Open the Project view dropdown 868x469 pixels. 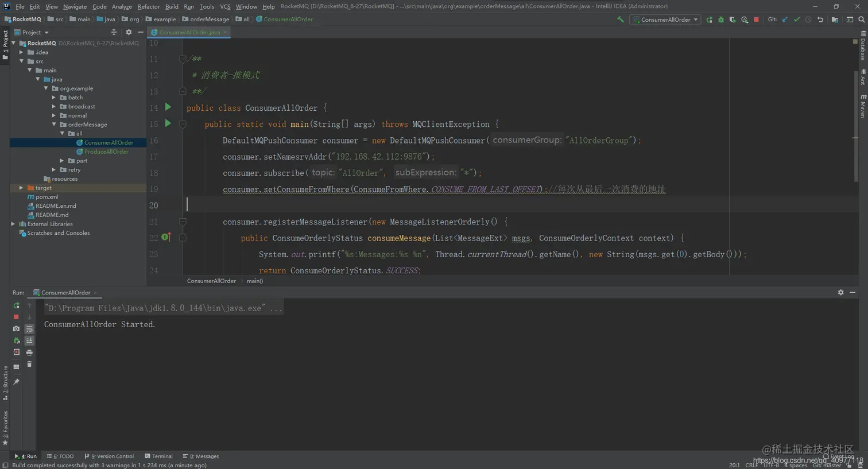[32, 32]
